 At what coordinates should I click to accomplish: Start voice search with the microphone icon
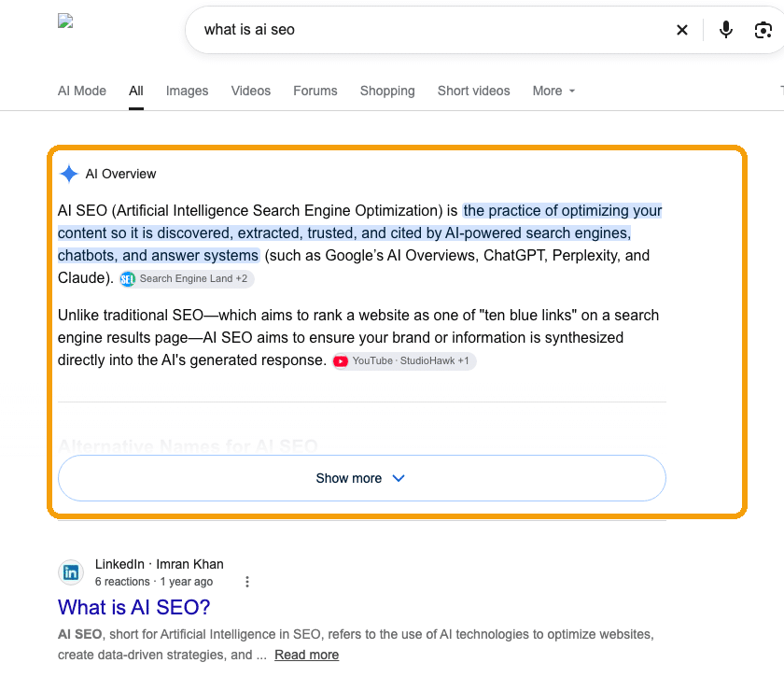(x=725, y=30)
